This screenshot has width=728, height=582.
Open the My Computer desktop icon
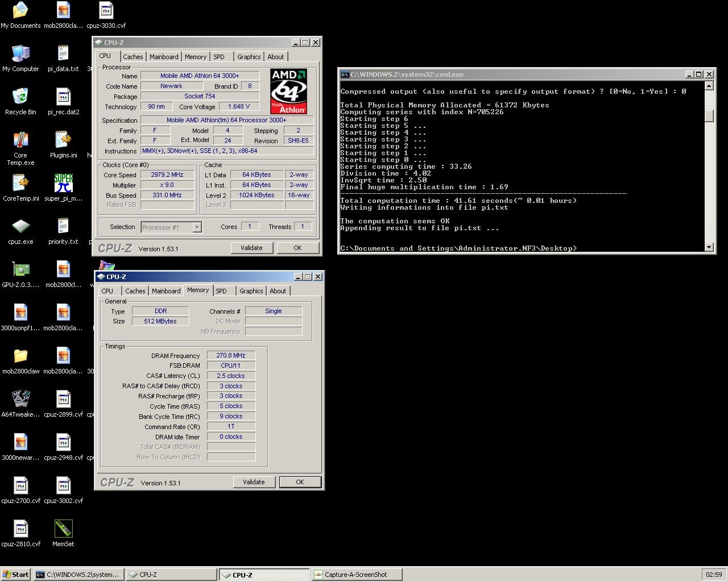point(20,58)
